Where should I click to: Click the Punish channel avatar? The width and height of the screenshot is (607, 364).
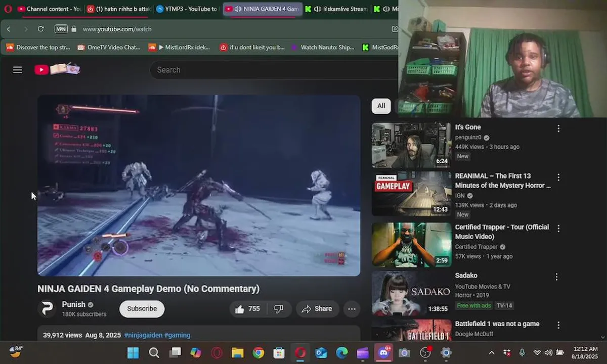(47, 308)
